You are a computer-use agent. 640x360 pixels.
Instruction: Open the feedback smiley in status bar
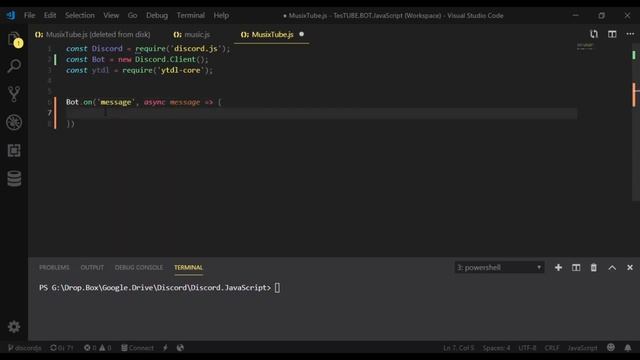611,347
